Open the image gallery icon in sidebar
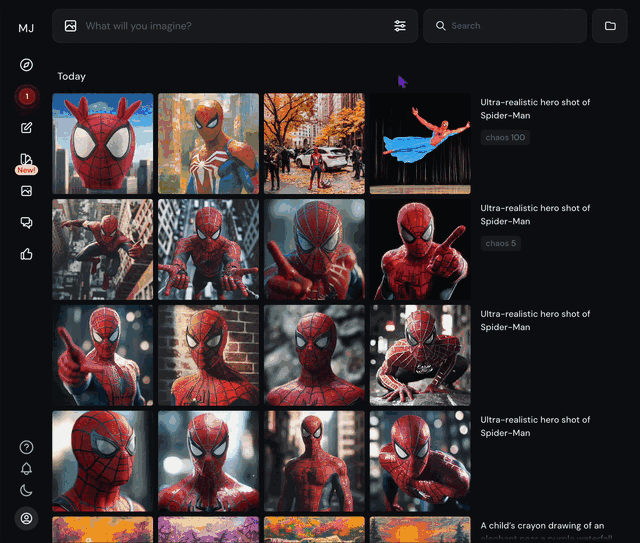The height and width of the screenshot is (543, 640). (27, 191)
